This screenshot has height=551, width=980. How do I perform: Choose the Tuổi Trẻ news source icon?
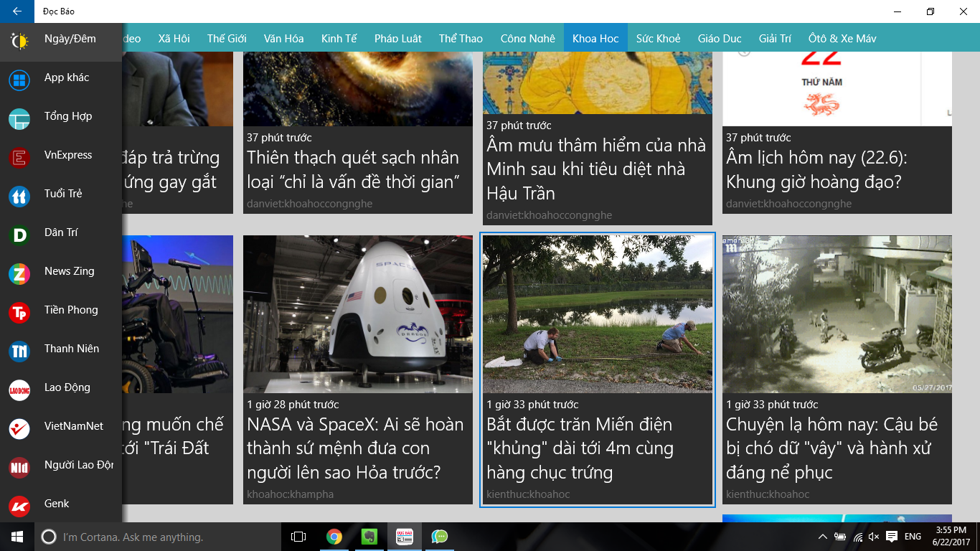tap(19, 194)
